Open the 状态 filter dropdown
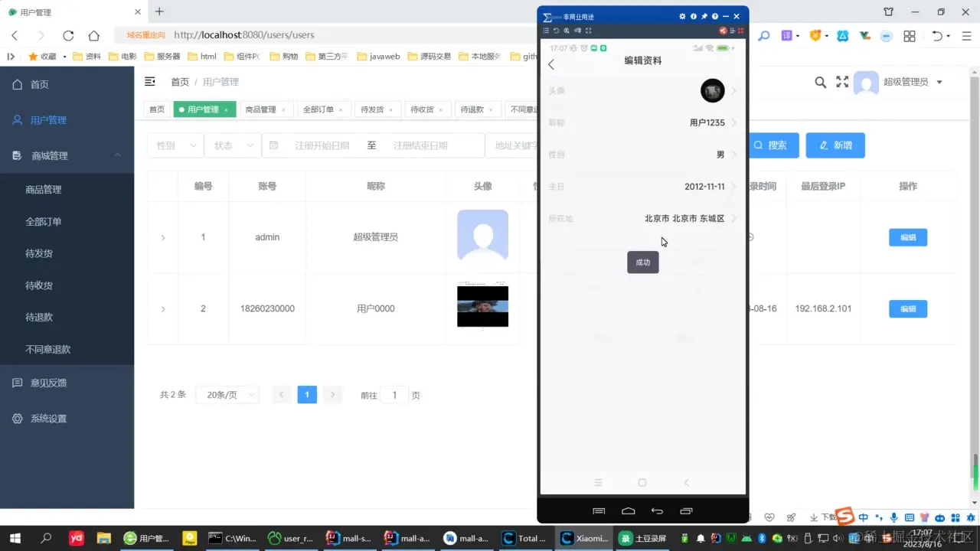 233,145
